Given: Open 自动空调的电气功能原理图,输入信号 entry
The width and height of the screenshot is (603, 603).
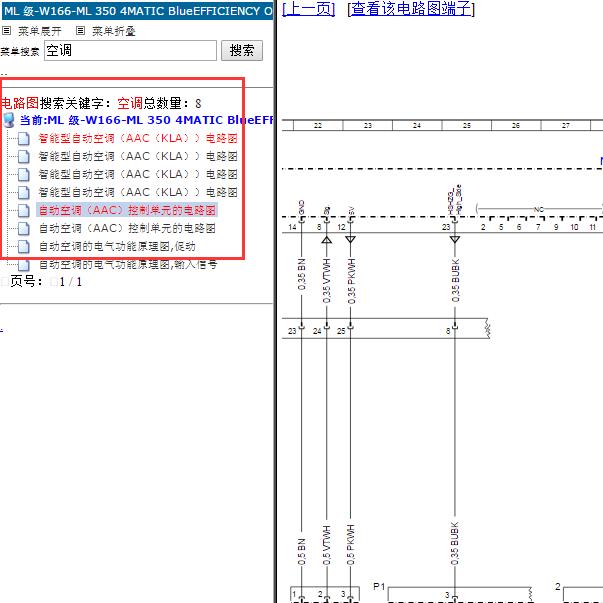Looking at the screenshot, I should 128,265.
